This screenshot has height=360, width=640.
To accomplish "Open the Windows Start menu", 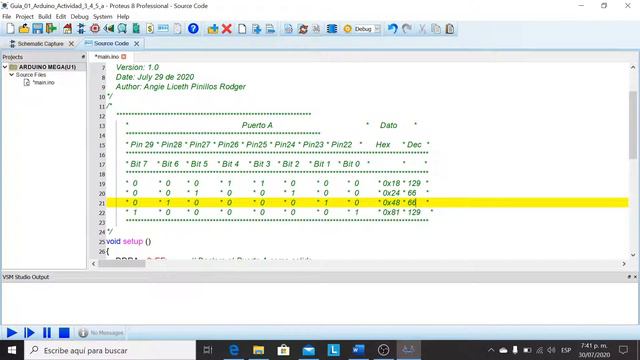I will point(12,350).
